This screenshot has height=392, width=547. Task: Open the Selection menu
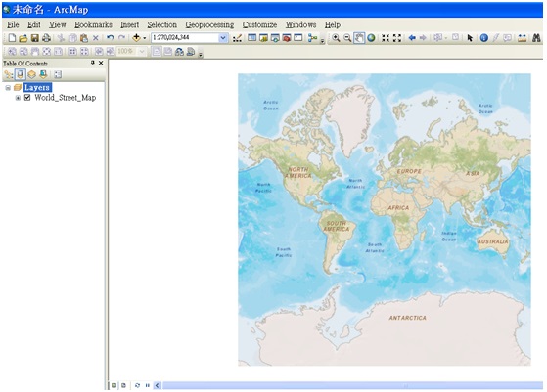pyautogui.click(x=161, y=24)
